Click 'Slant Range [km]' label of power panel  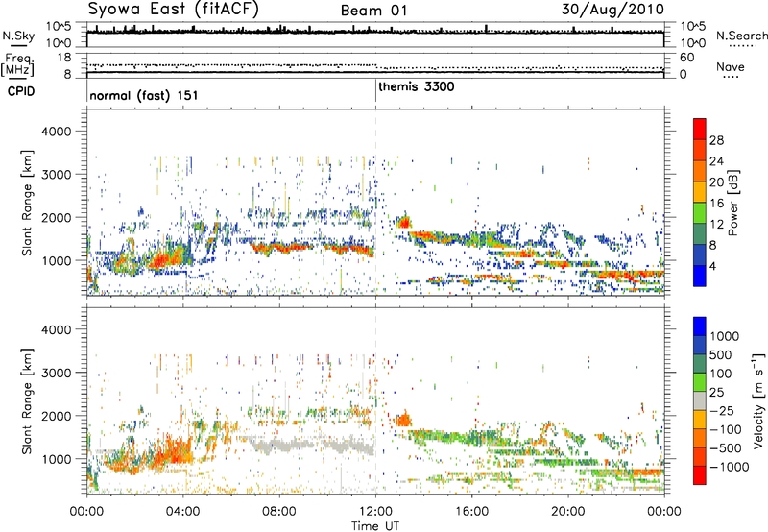click(x=27, y=203)
